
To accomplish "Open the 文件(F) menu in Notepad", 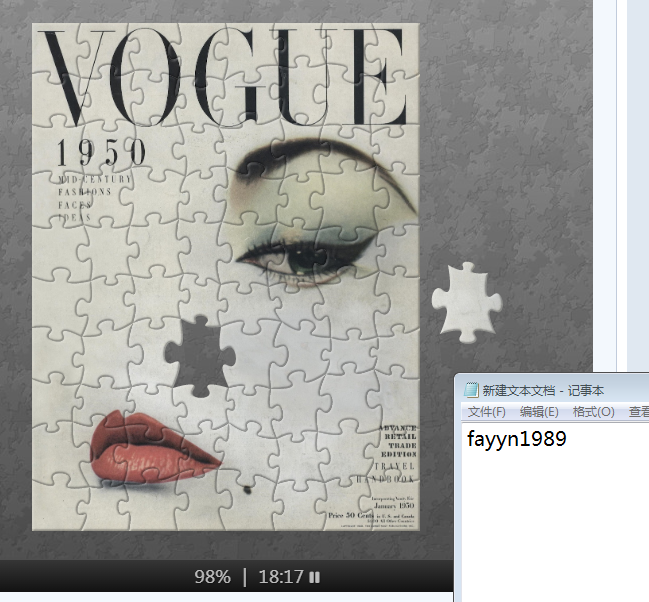I will pos(486,412).
